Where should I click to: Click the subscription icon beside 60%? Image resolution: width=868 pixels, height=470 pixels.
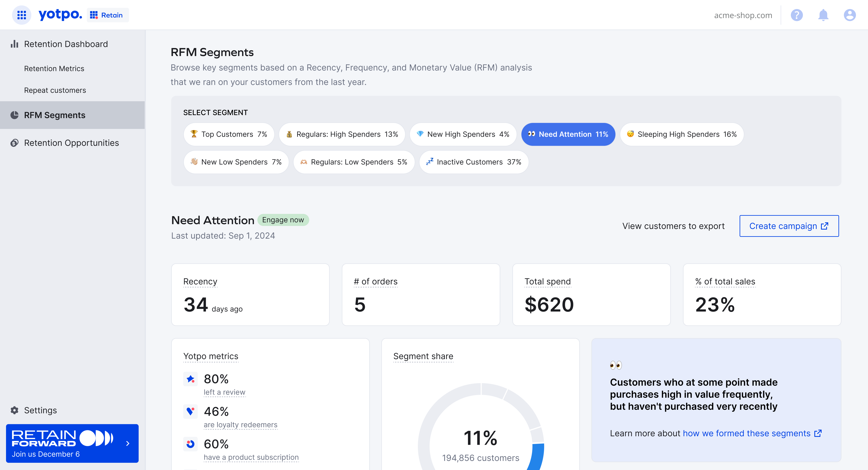190,444
